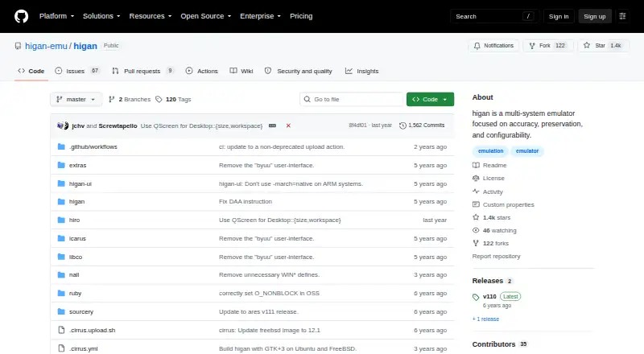Open the top-right hamburger menu icon
The width and height of the screenshot is (644, 354).
coord(622,16)
